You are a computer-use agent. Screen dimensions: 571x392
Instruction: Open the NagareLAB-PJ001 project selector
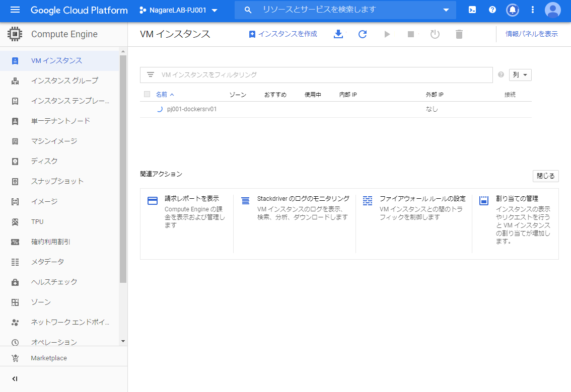pos(178,10)
